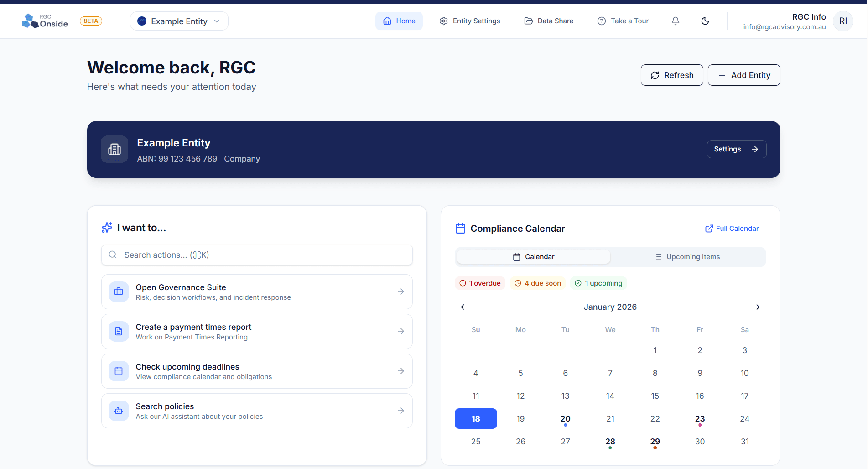The width and height of the screenshot is (868, 469).
Task: Click the Add Entity button
Action: [743, 75]
